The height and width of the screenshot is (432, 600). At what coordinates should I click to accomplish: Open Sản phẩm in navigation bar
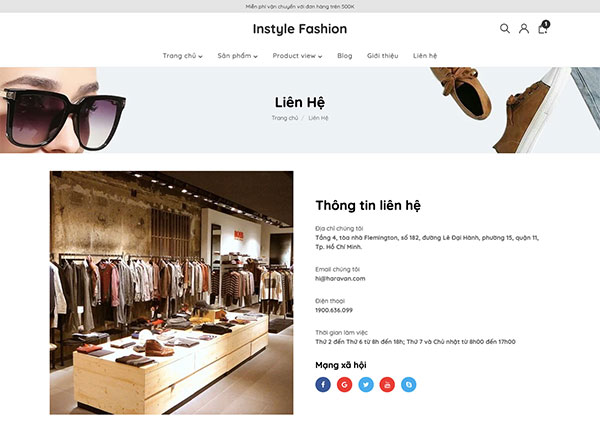[234, 55]
